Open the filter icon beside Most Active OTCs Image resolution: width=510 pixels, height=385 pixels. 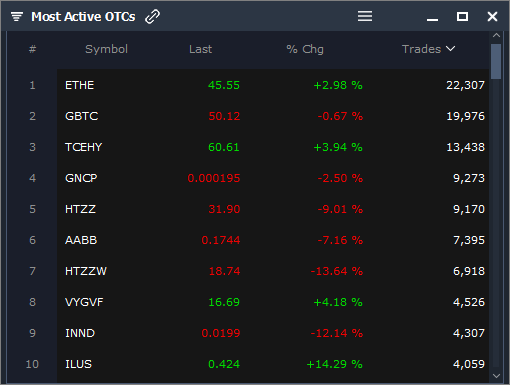pos(17,16)
